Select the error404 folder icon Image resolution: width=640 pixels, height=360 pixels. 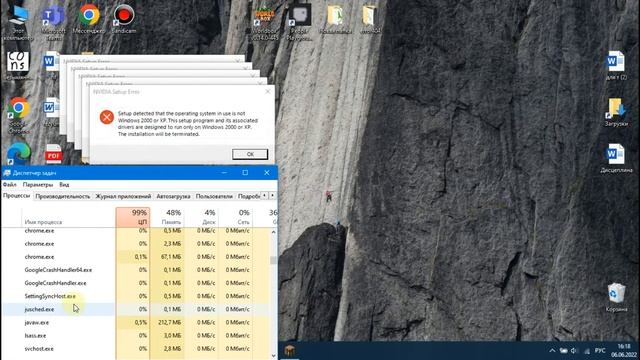click(x=370, y=19)
